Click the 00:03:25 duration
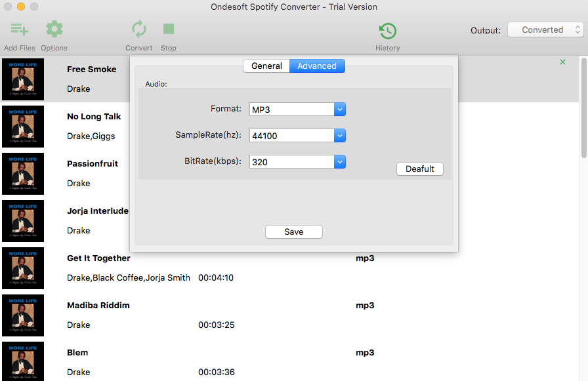 tap(217, 325)
